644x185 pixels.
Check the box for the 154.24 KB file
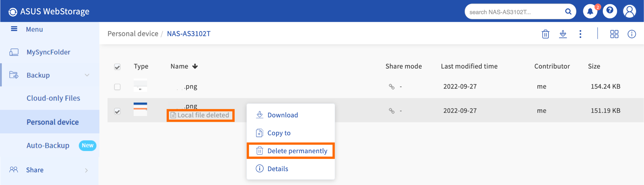(x=117, y=87)
